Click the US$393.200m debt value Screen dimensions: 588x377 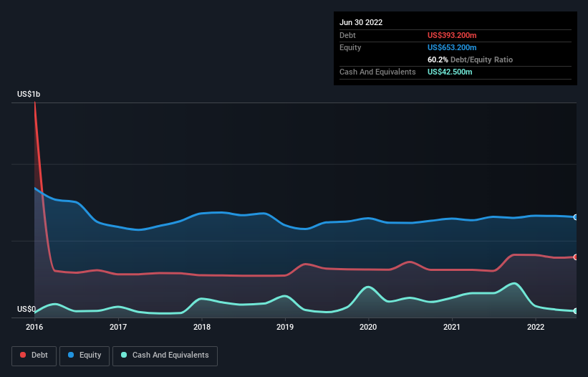[452, 35]
